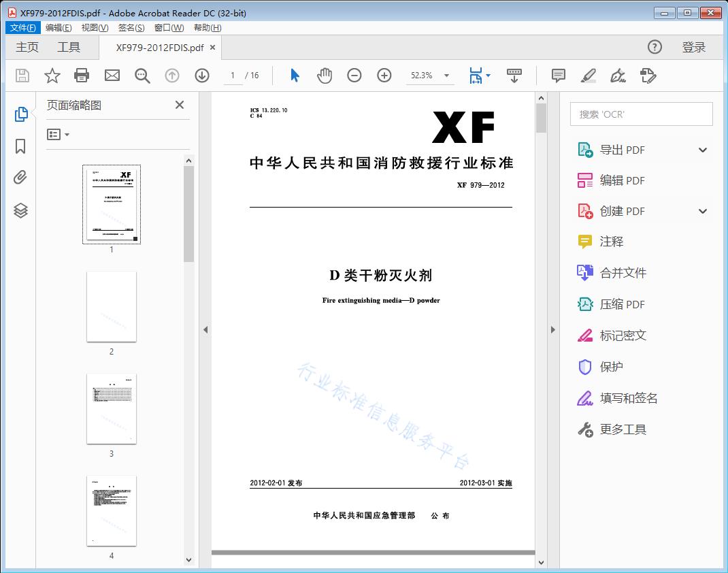
Task: Open the bookmarks panel in the sidebar
Action: 20,146
